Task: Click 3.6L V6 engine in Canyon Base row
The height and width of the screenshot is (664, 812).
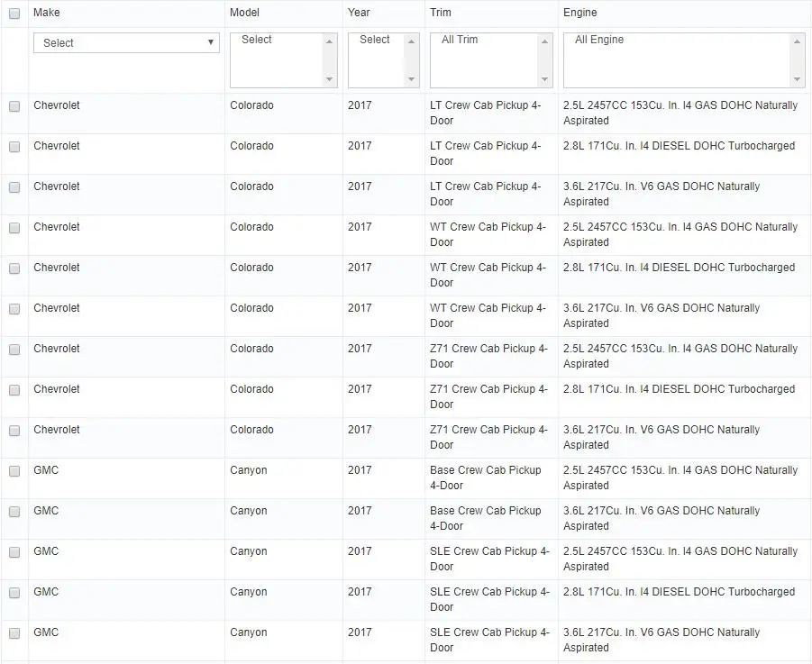Action: 661,518
